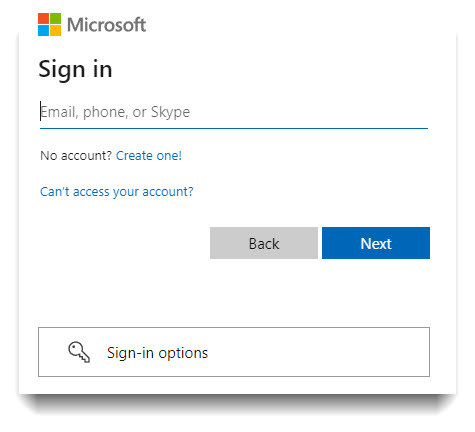Click the Microsoft wordmark text
The image size is (475, 432).
click(x=106, y=25)
